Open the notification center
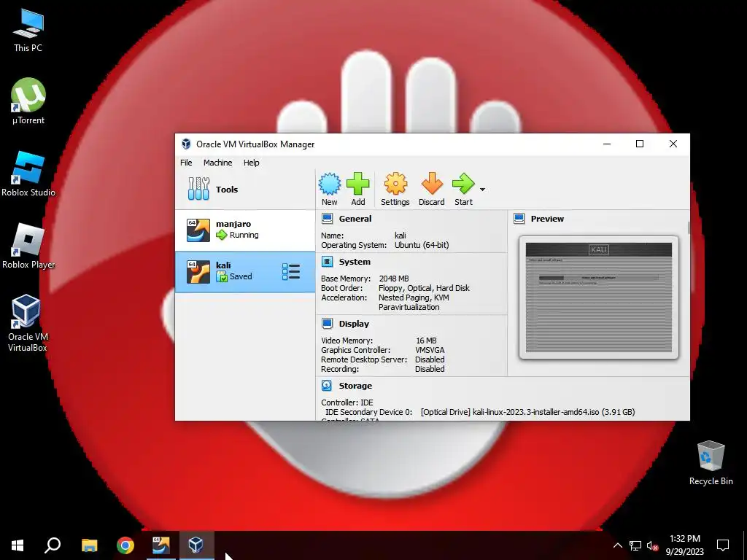 [723, 545]
